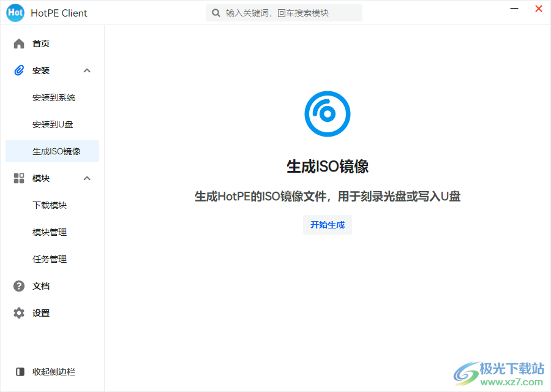Click the gear icon beside 设置
This screenshot has width=551, height=392.
[x=19, y=313]
